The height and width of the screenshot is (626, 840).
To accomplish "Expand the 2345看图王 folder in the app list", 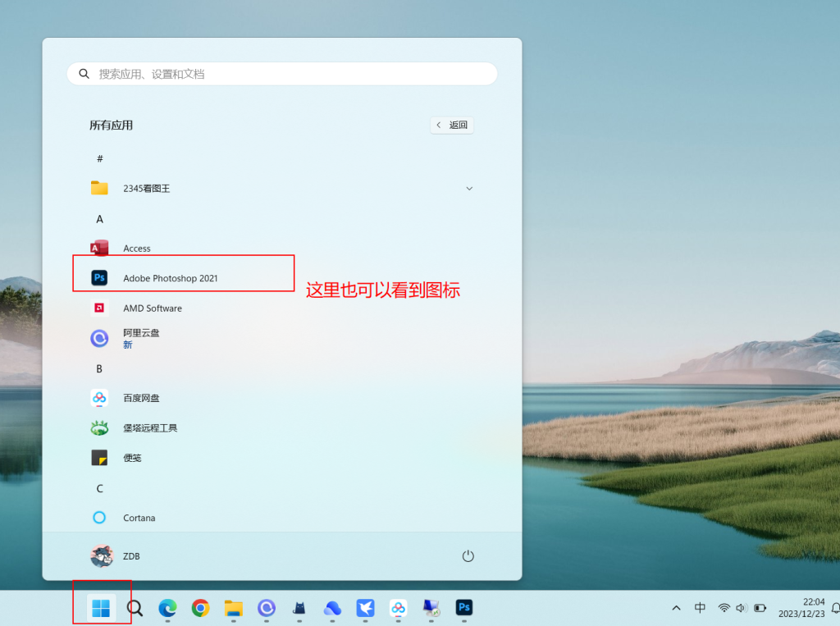I will click(x=469, y=188).
